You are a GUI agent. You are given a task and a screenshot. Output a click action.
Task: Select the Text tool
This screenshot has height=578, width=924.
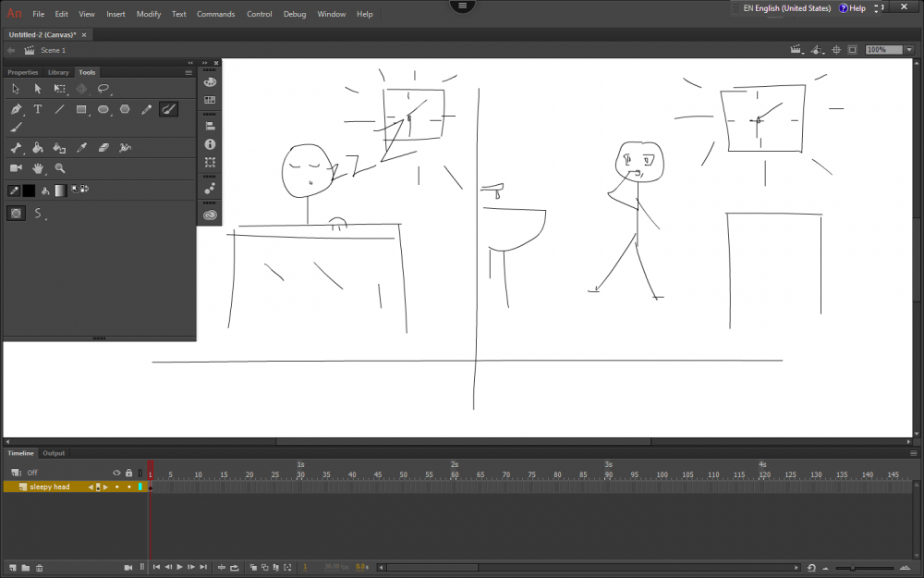38,109
